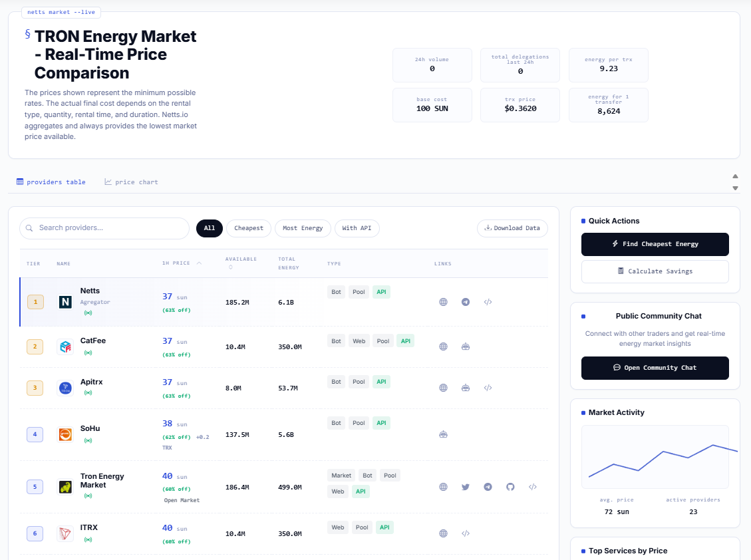The image size is (751, 560).
Task: Sort by 1H Price column arrow
Action: (200, 263)
